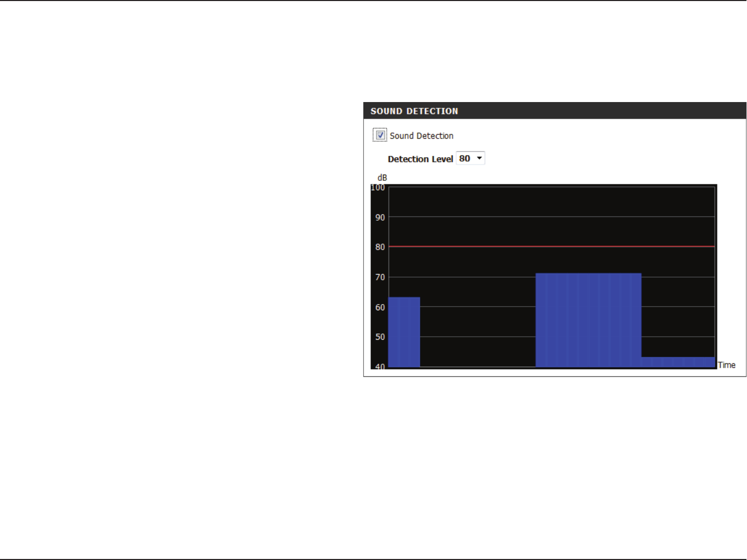The height and width of the screenshot is (560, 747).
Task: Click the blue bar near 63 dB
Action: pyautogui.click(x=404, y=332)
